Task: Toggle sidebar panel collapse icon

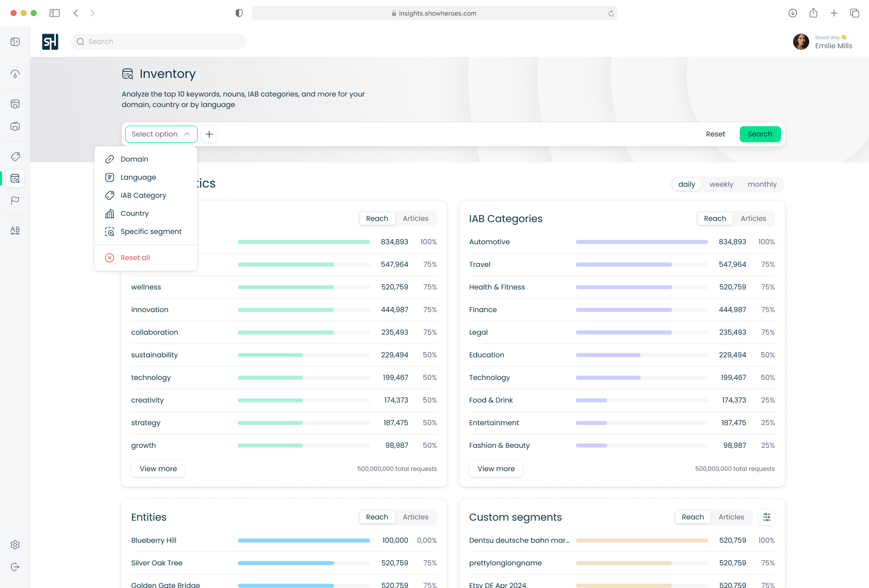Action: pyautogui.click(x=15, y=42)
